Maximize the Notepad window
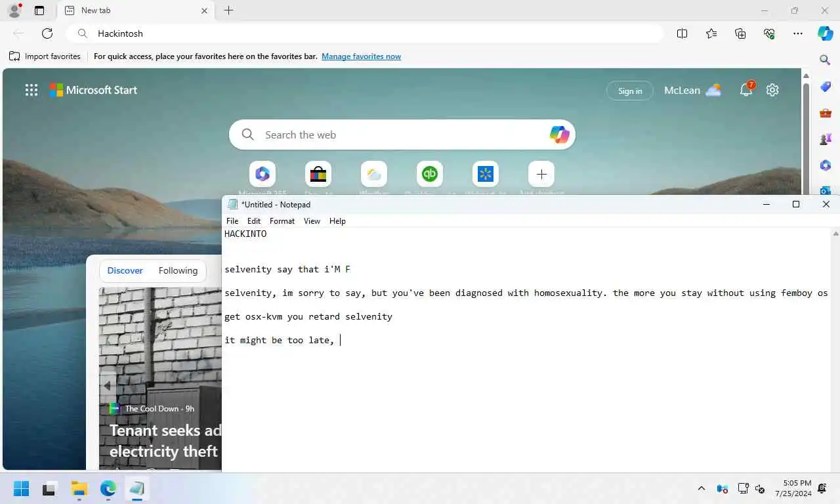This screenshot has height=504, width=840. point(796,204)
